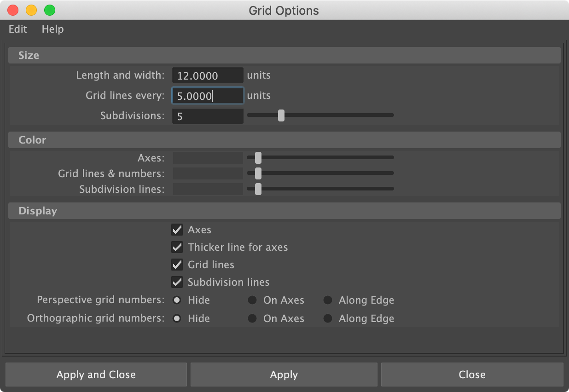Disable Thicker line for axes
Viewport: 569px width, 392px height.
(177, 247)
